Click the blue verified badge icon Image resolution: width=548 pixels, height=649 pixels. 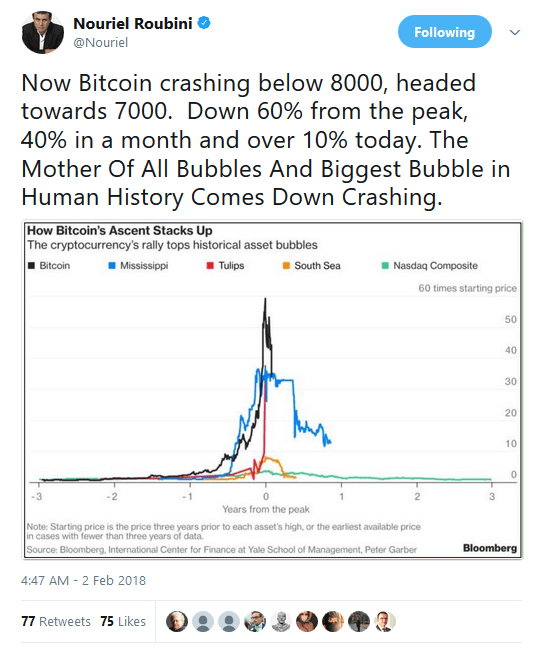204,23
